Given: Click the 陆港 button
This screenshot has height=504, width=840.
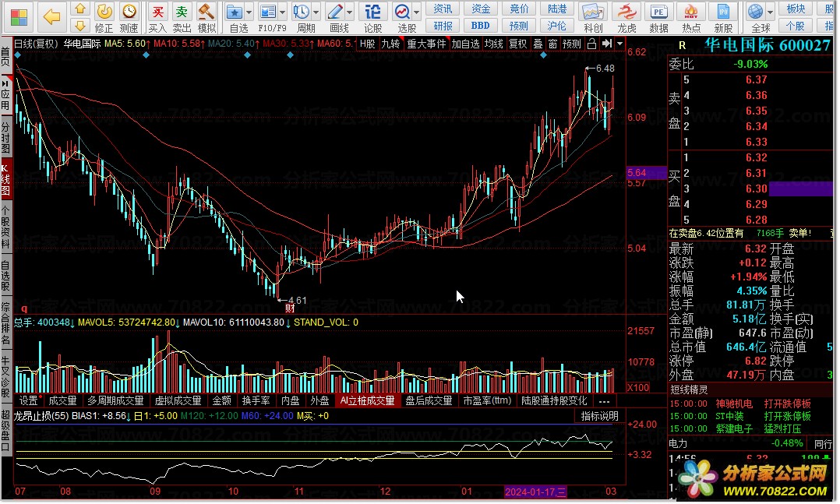Looking at the screenshot, I should coord(557,9).
